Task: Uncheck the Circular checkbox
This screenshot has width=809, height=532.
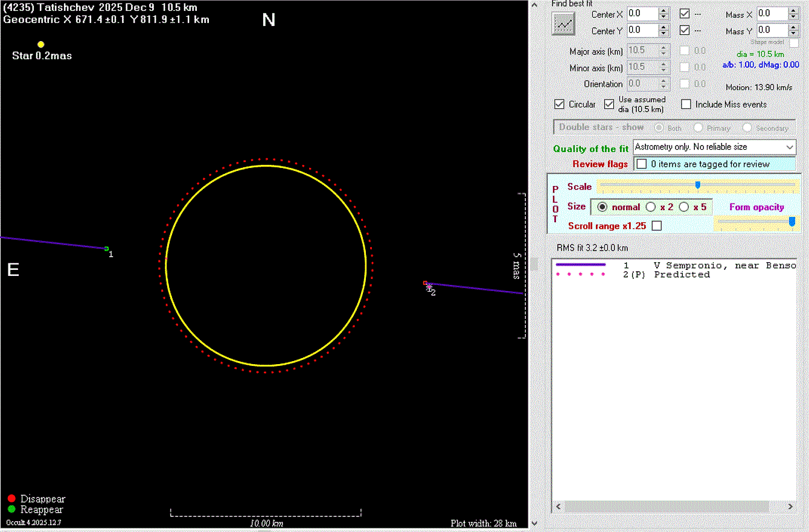Action: click(x=559, y=104)
